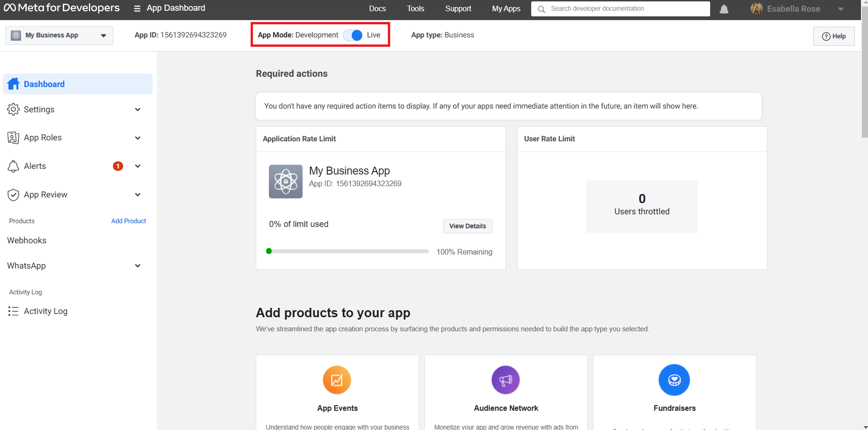Viewport: 868px width, 430px height.
Task: Click the Settings gear icon in sidebar
Action: click(x=14, y=109)
